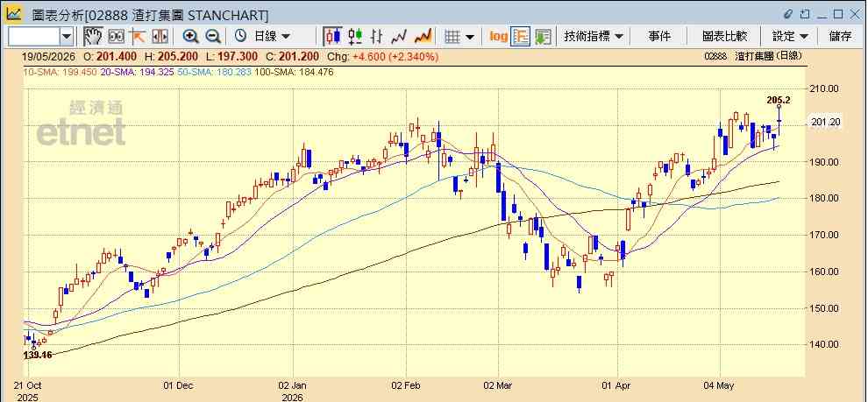Switch to OHLC bar chart type
Image resolution: width=868 pixels, height=402 pixels.
tap(377, 37)
